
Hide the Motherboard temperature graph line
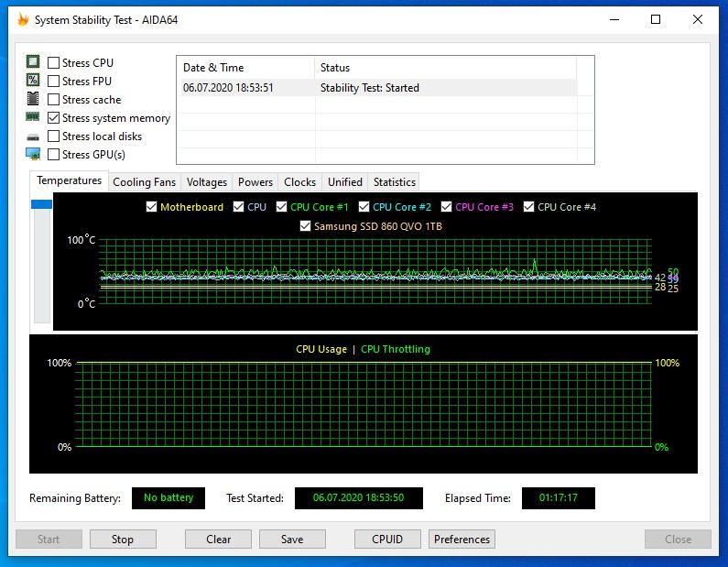151,207
